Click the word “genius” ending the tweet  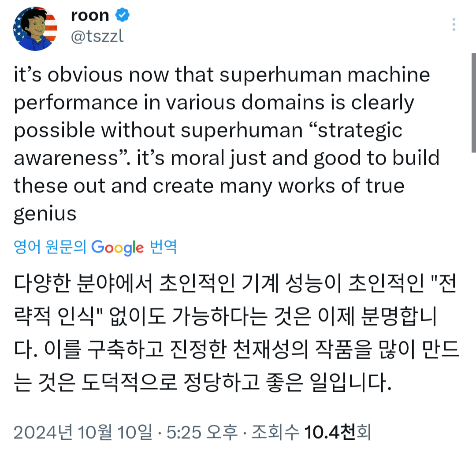point(45,214)
